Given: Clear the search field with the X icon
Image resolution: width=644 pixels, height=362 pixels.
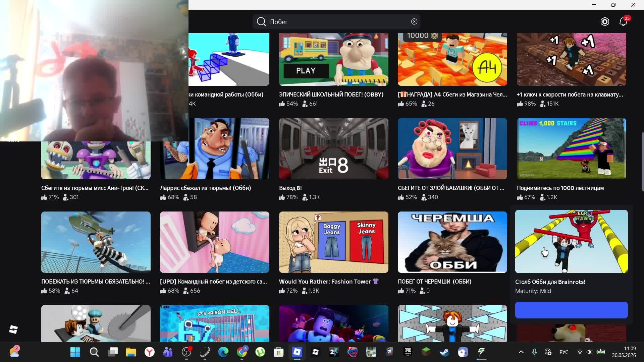Looking at the screenshot, I should coord(414,21).
